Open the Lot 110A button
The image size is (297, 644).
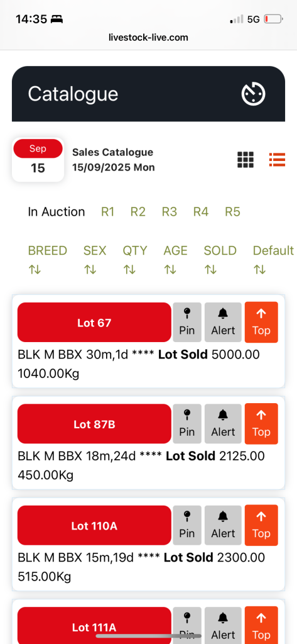pyautogui.click(x=94, y=525)
